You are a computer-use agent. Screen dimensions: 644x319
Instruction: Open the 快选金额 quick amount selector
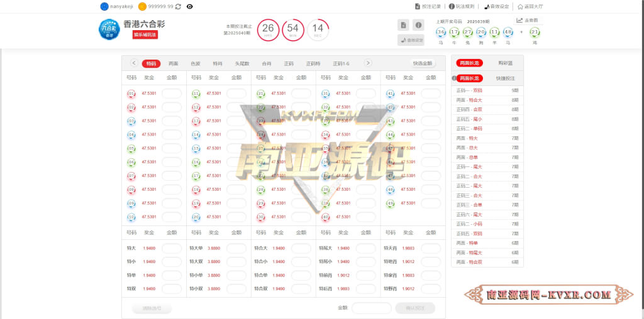point(423,63)
